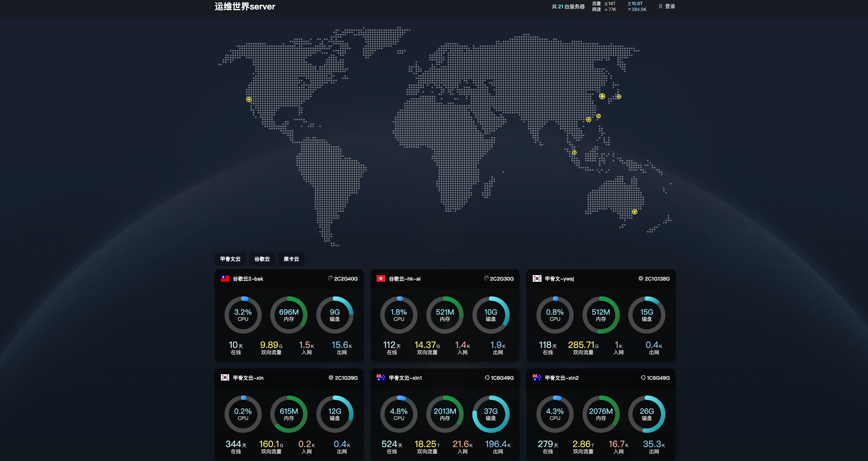Click the Taiwan flag on 谷歌云2-bak
The width and height of the screenshot is (868, 461).
tap(225, 278)
